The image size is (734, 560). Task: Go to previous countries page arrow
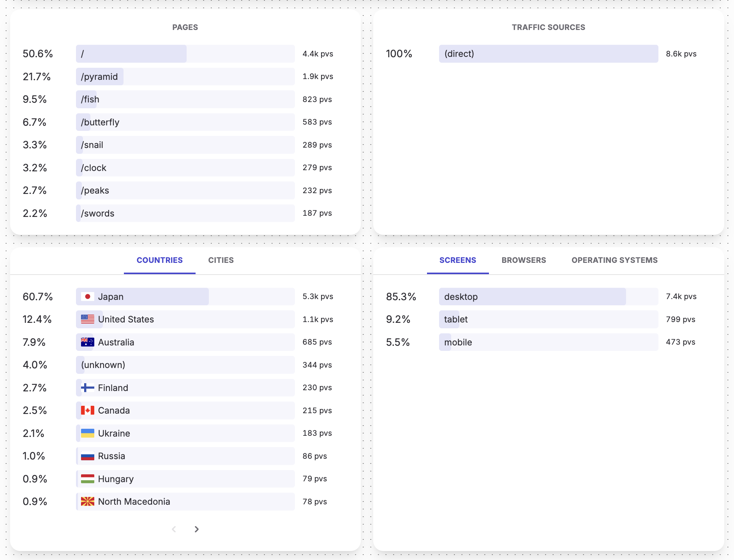tap(174, 529)
